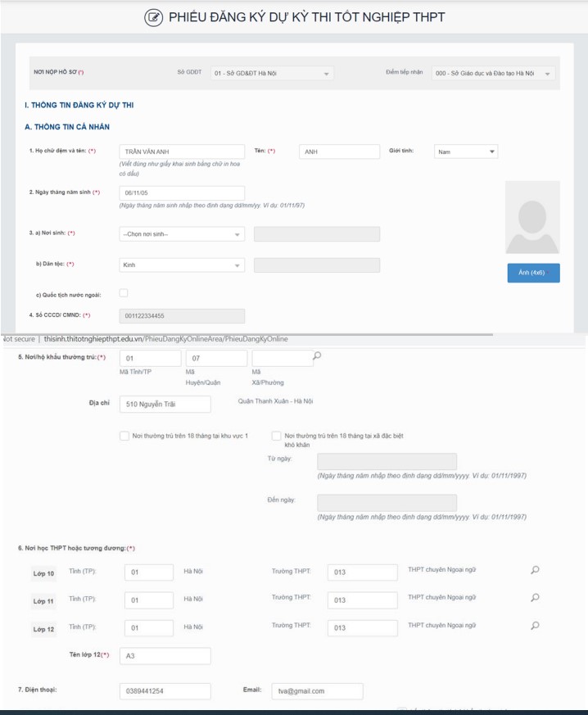
Task: Open the Chọn nơi sinh dropdown
Action: pyautogui.click(x=182, y=234)
